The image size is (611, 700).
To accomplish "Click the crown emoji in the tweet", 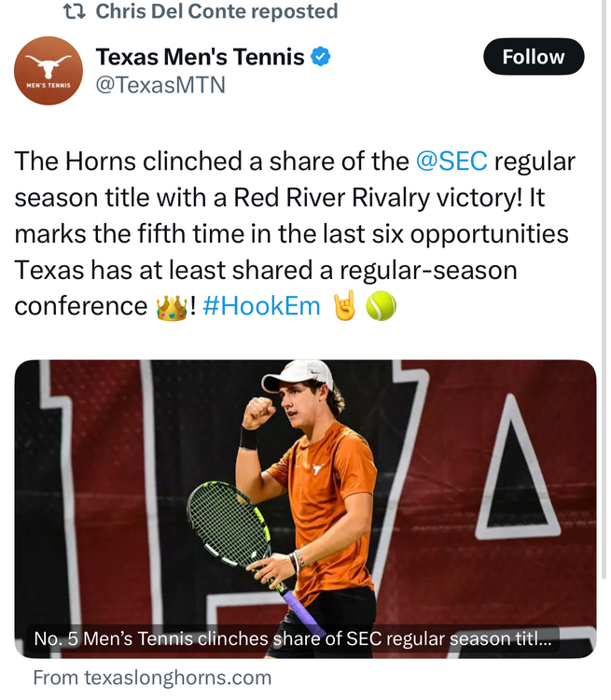I will point(173,307).
